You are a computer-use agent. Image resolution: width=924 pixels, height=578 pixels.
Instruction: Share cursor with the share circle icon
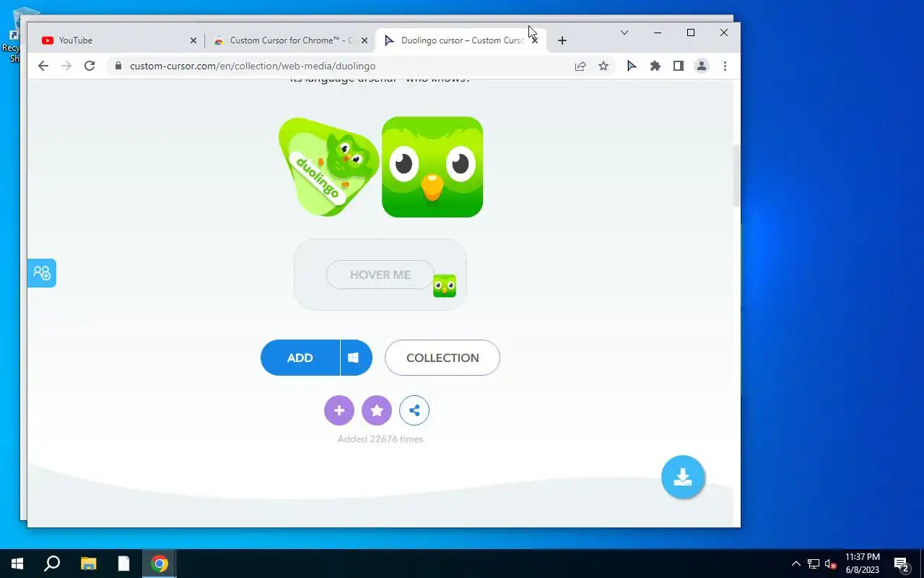point(414,410)
